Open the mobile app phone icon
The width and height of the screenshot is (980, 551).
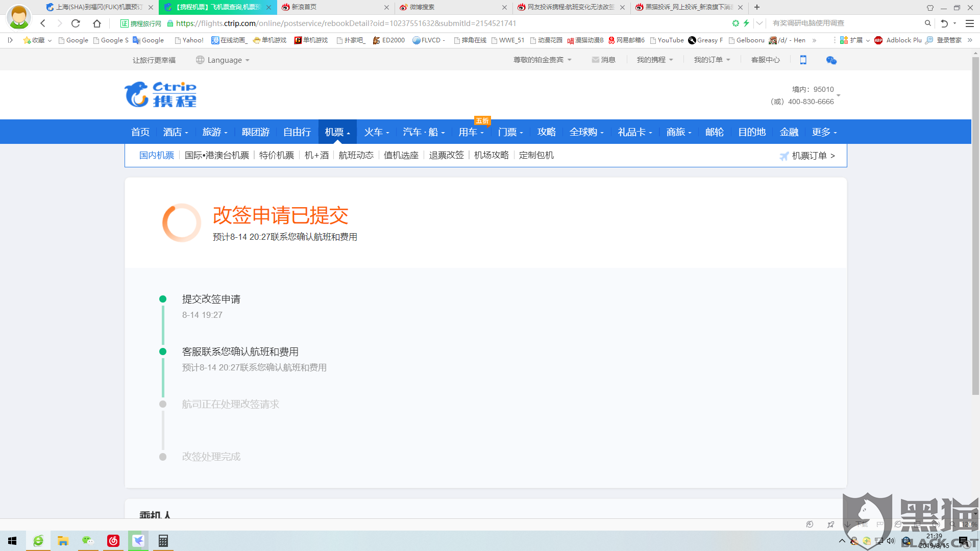click(x=803, y=60)
